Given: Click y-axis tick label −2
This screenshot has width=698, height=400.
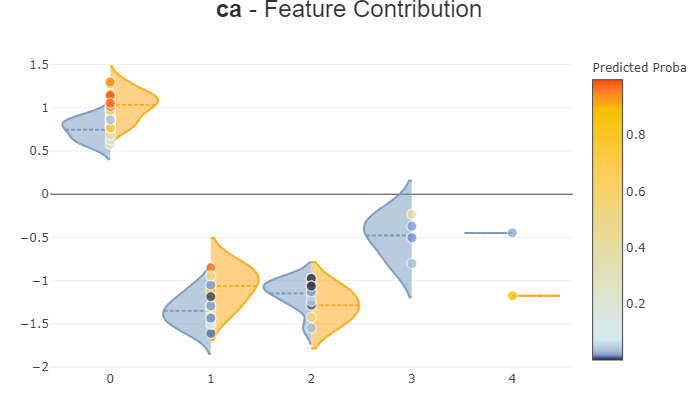Looking at the screenshot, I should point(41,368).
